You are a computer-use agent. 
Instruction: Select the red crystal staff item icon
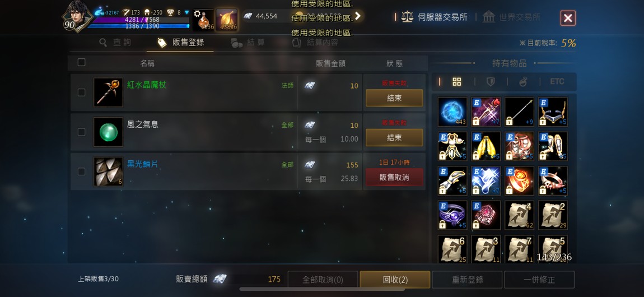(x=108, y=92)
